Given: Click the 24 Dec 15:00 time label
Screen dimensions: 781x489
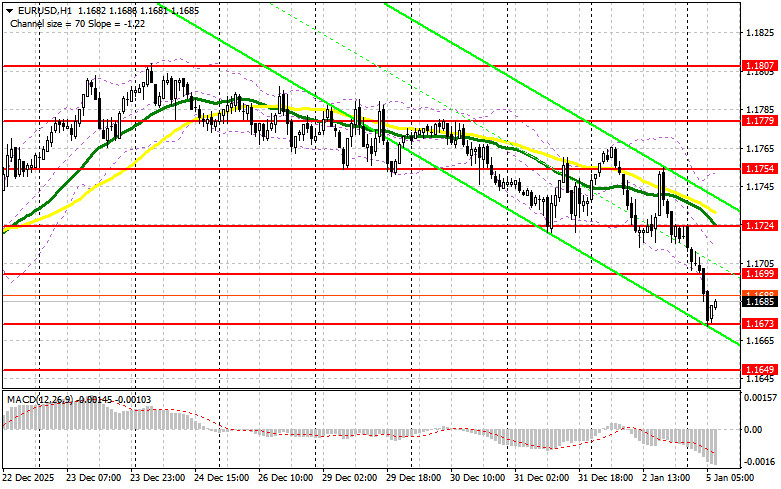Looking at the screenshot, I should (221, 479).
